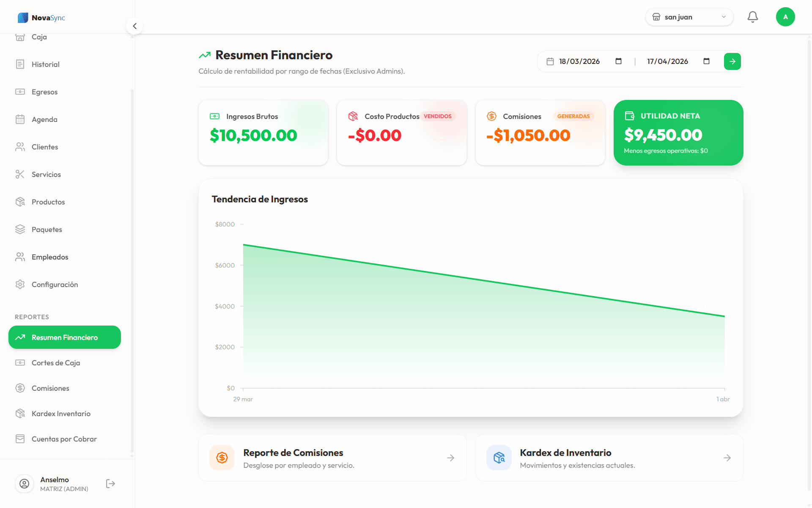Image resolution: width=812 pixels, height=508 pixels.
Task: Collapse the sidebar with chevron button
Action: (x=134, y=26)
